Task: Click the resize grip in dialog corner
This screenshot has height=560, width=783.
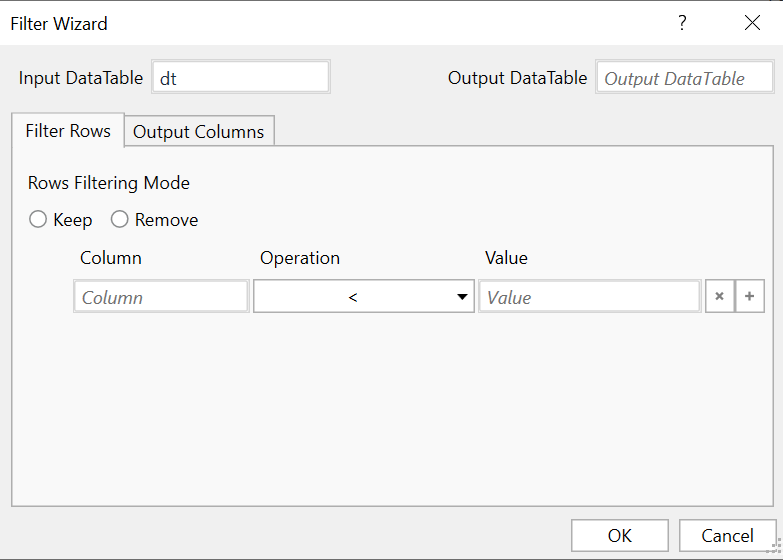Action: click(x=773, y=551)
